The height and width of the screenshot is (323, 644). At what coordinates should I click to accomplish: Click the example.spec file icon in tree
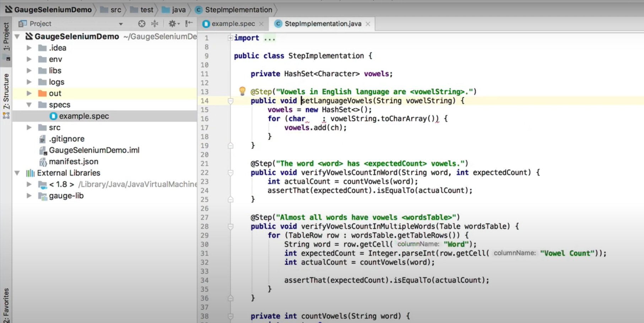[x=53, y=116]
